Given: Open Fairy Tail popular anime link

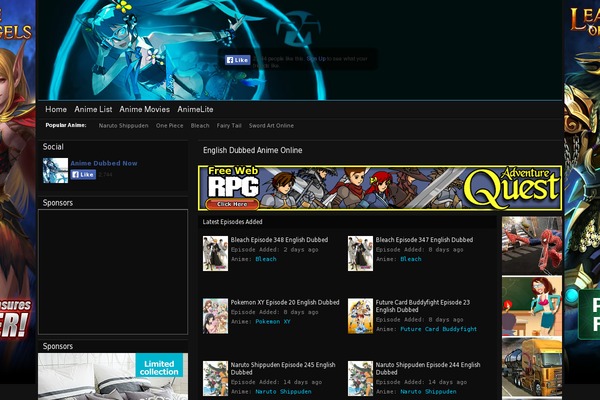Looking at the screenshot, I should [x=229, y=126].
